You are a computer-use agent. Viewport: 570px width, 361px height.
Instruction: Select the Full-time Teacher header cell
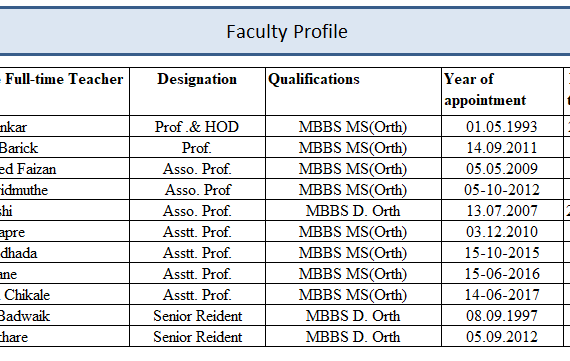click(64, 91)
